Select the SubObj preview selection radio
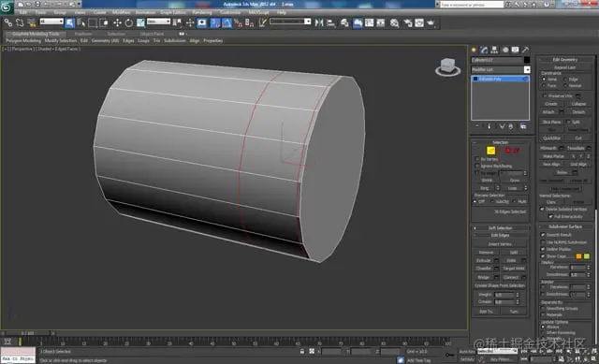 pyautogui.click(x=492, y=202)
